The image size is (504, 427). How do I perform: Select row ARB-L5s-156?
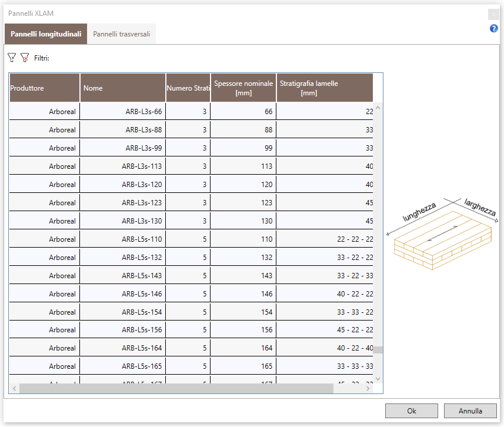click(x=191, y=329)
